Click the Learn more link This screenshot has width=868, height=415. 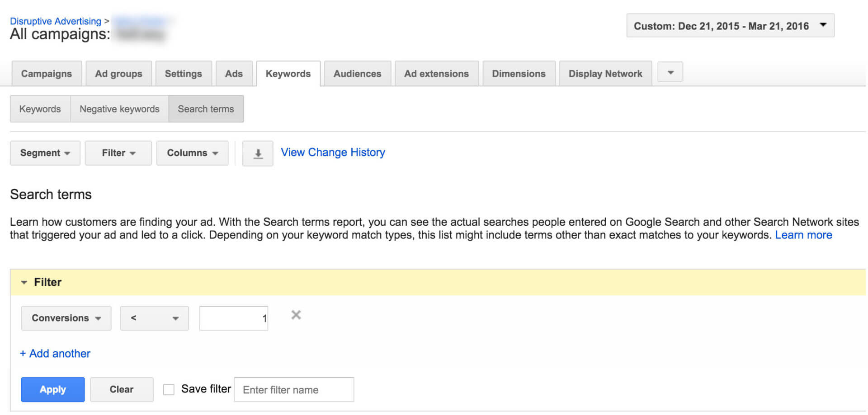[803, 235]
